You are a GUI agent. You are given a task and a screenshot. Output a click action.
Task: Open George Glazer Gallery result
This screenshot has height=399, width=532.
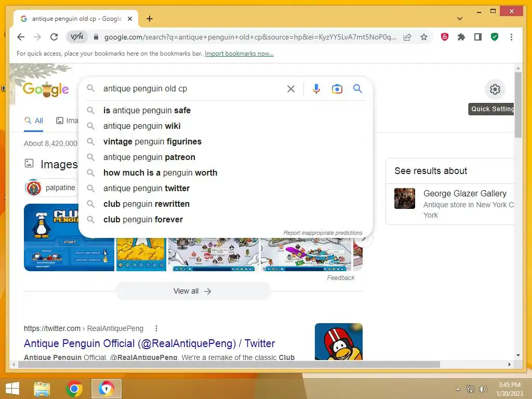[464, 193]
